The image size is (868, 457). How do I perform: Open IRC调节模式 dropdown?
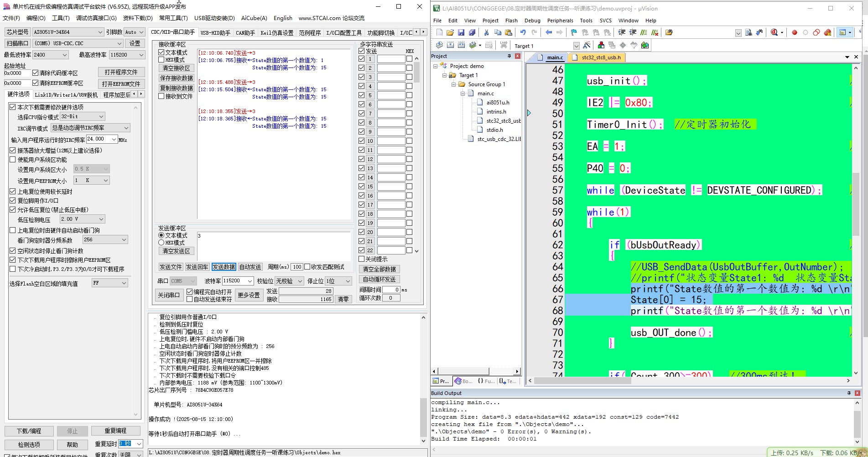90,128
